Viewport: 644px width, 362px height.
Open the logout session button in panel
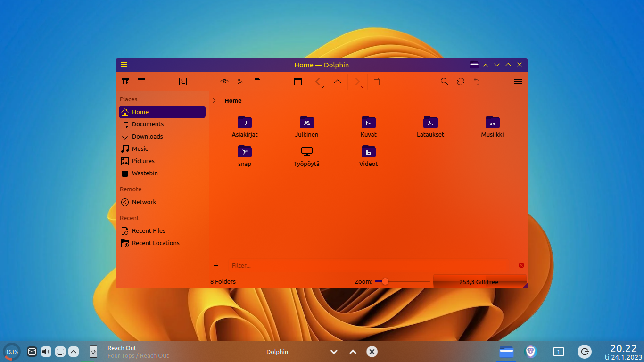[x=585, y=352]
